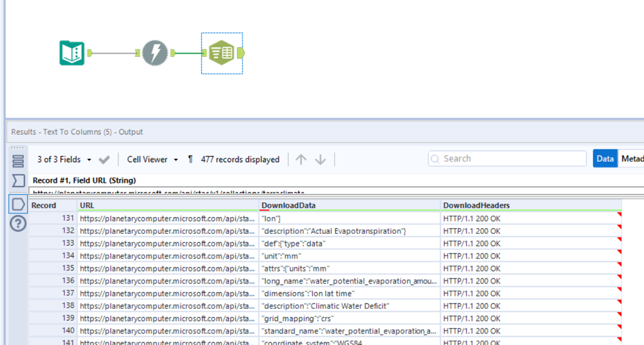
Task: Go to previous record with up arrow
Action: click(301, 160)
